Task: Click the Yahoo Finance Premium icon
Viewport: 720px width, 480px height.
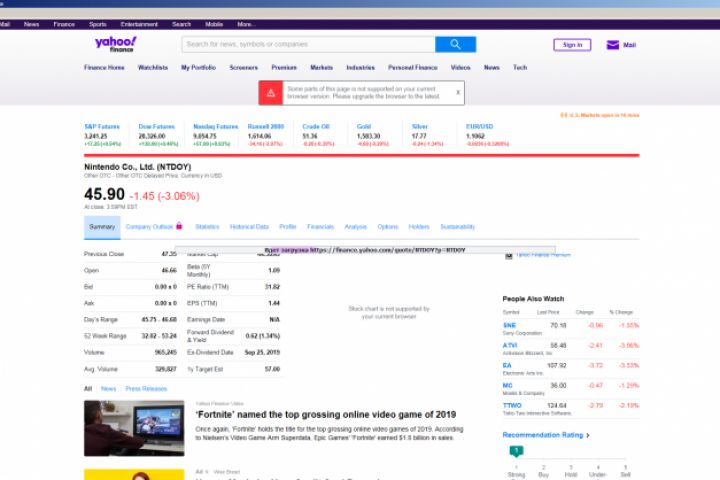Action: pyautogui.click(x=509, y=255)
